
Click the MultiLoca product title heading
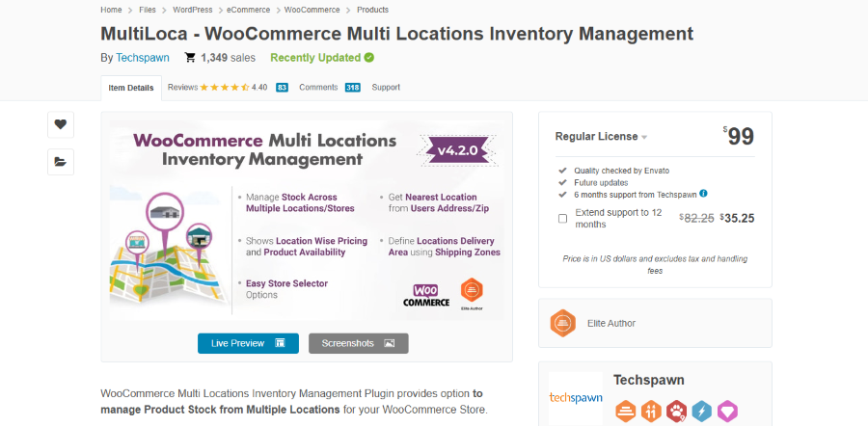point(397,34)
